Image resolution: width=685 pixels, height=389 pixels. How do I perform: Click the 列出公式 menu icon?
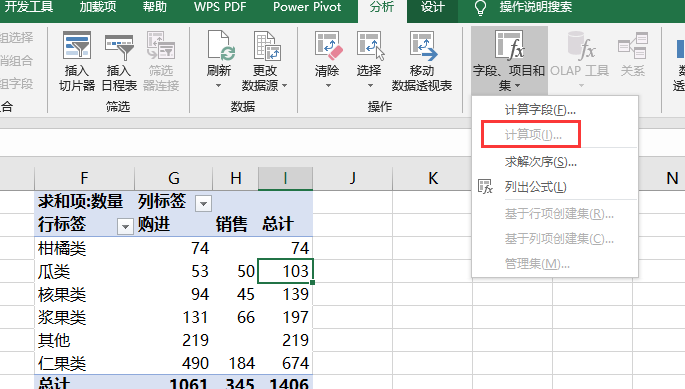485,187
